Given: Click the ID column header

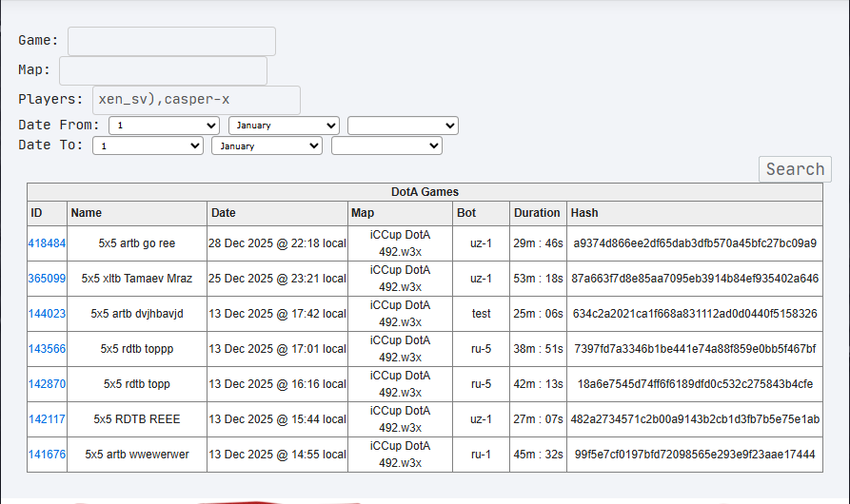Looking at the screenshot, I should [48, 213].
